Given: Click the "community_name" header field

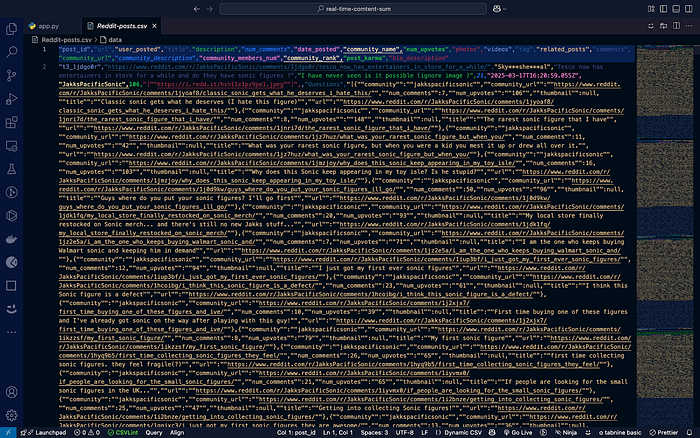Looking at the screenshot, I should pos(371,49).
